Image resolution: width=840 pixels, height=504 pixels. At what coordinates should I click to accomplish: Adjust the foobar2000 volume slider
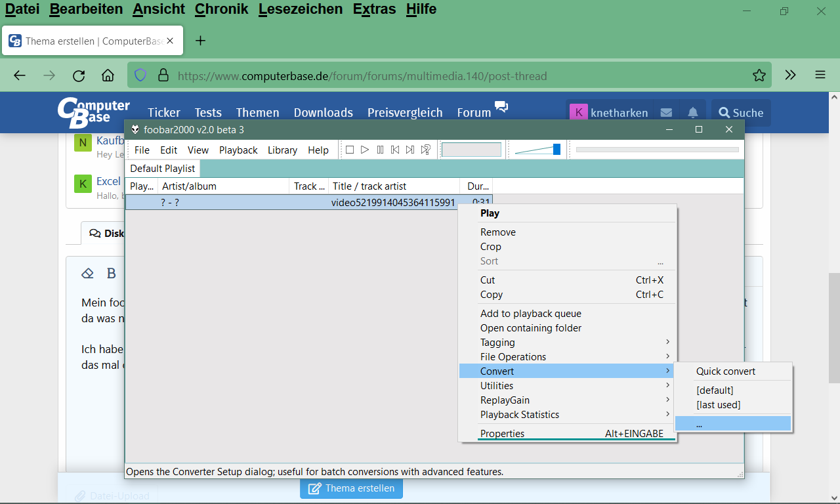click(538, 150)
